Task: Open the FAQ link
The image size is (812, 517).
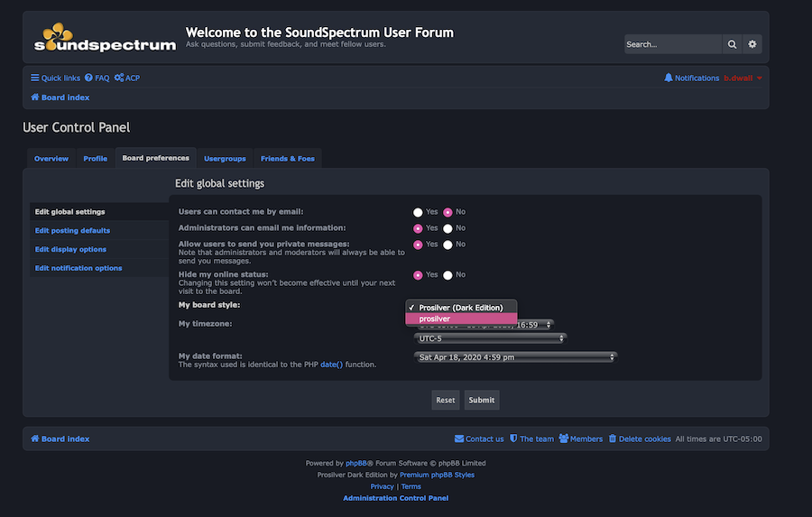Action: pos(97,78)
